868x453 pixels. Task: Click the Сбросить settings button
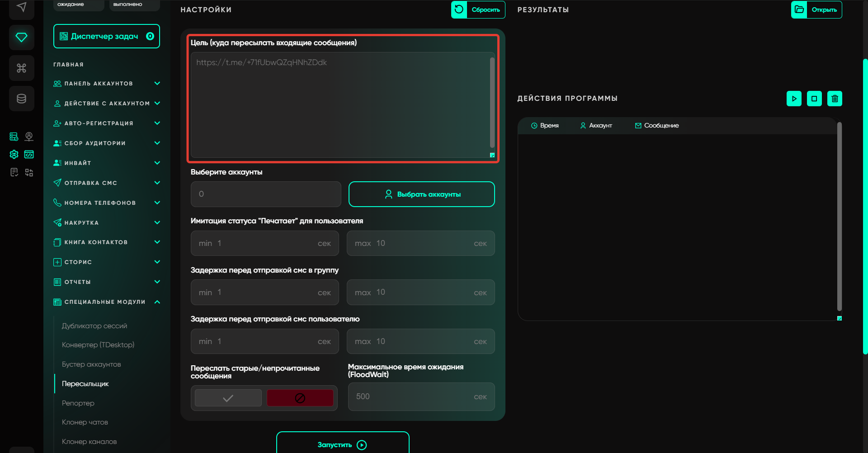click(x=478, y=9)
